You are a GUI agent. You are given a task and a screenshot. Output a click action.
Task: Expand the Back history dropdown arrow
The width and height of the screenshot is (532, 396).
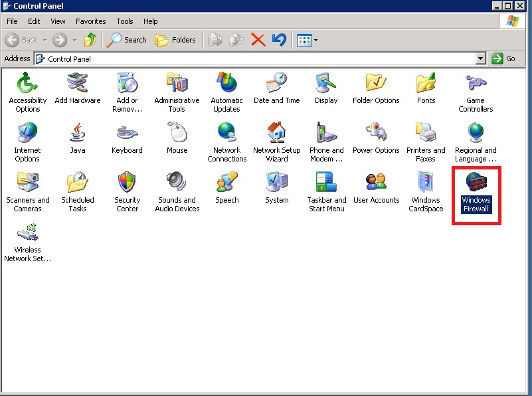click(x=44, y=40)
